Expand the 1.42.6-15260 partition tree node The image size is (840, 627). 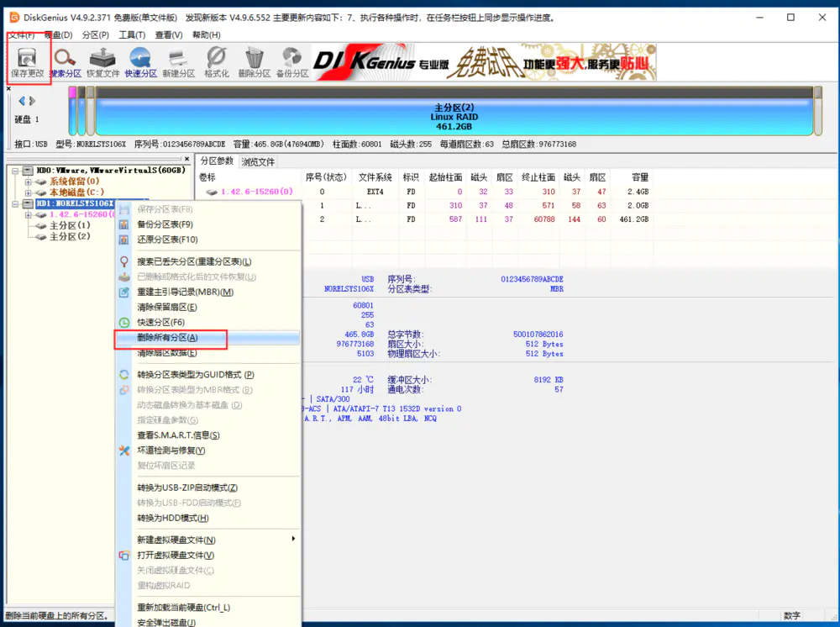click(28, 215)
